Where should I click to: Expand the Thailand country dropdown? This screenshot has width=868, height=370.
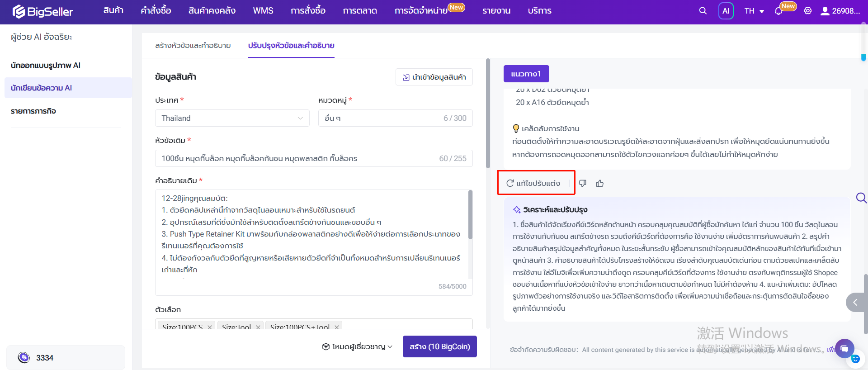(x=232, y=118)
